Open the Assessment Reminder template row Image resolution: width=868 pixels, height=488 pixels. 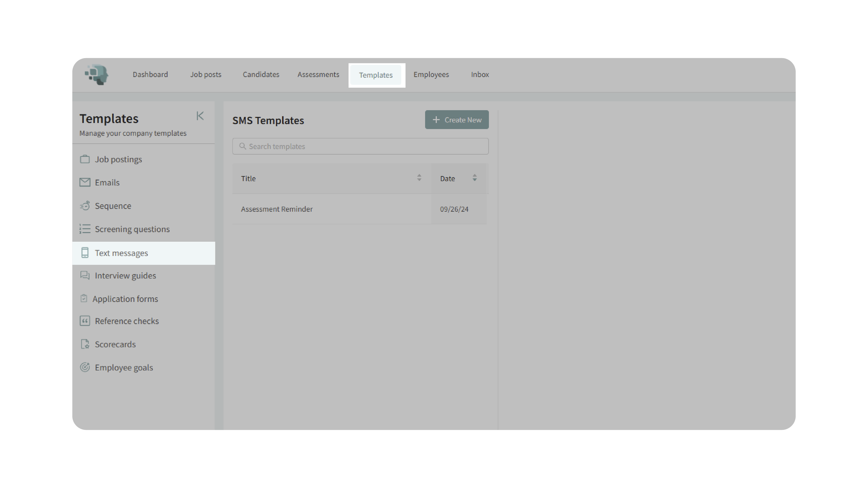(277, 209)
